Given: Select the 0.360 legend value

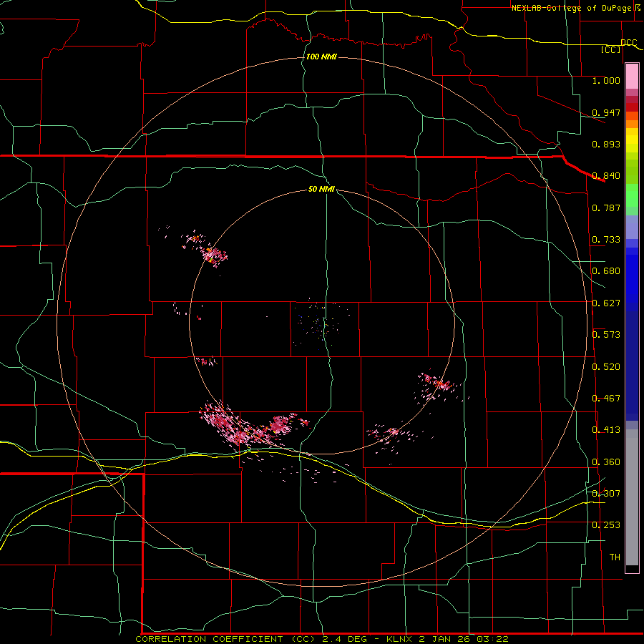Looking at the screenshot, I should tap(606, 462).
